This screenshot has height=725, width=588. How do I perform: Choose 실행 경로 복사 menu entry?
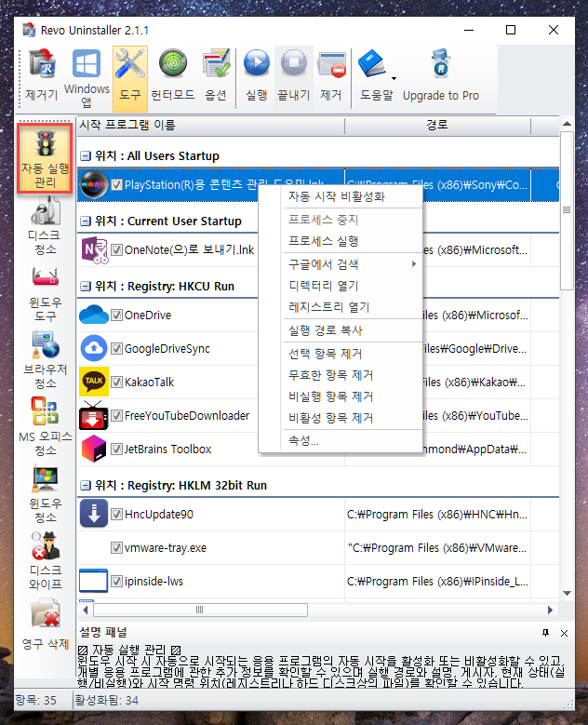coord(341,330)
